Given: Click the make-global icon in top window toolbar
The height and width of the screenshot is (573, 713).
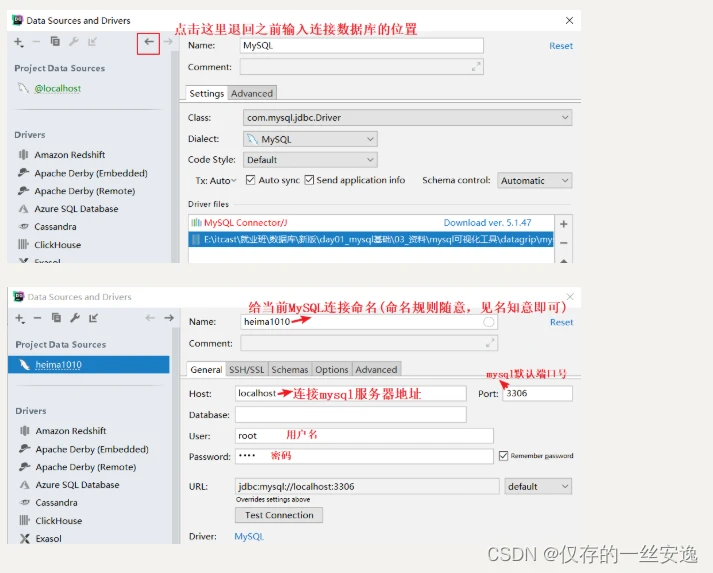Looking at the screenshot, I should tap(92, 42).
